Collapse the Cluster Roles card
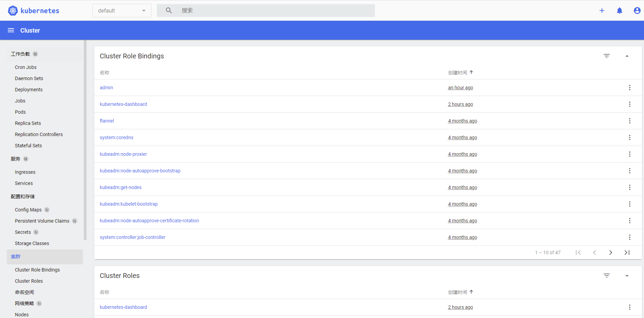Viewport: 644px width, 318px height. pos(627,276)
